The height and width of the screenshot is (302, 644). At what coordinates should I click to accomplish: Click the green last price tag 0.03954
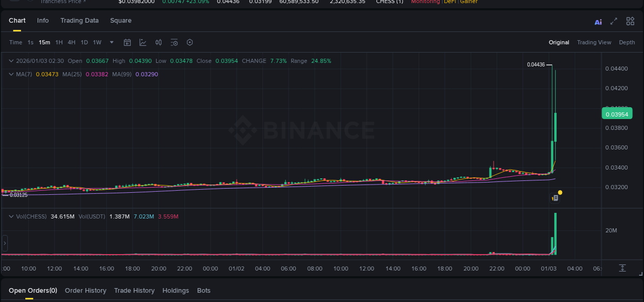click(x=617, y=113)
